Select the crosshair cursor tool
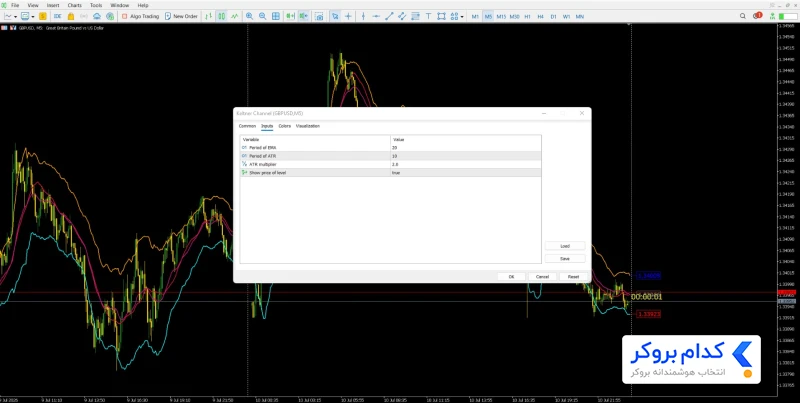The image size is (800, 403). (348, 16)
